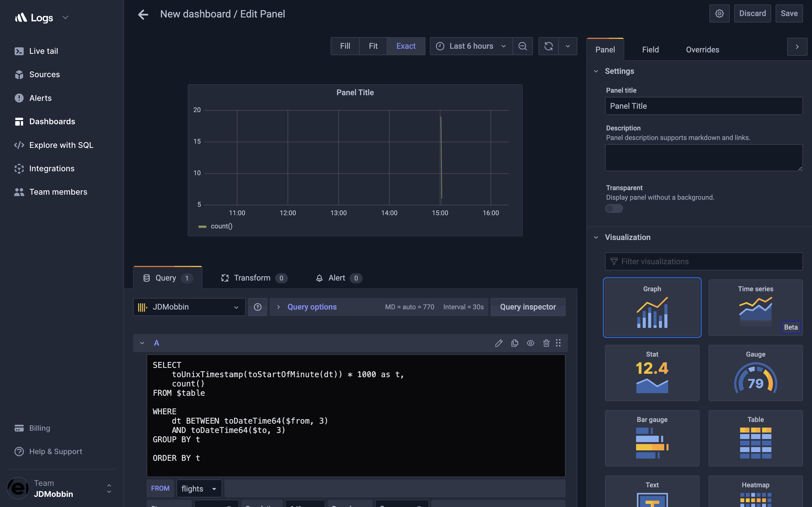Toggle the Transparent panel switch

pos(614,208)
